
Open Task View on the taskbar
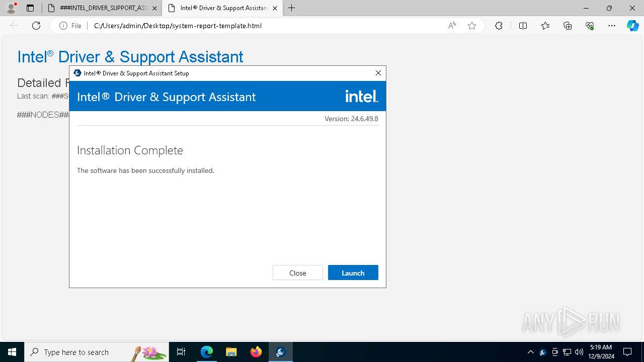pos(181,352)
